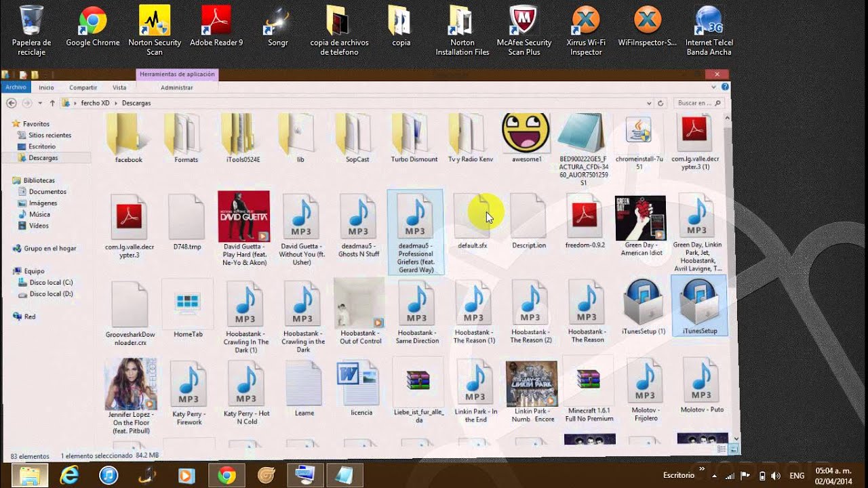868x488 pixels.
Task: Open the Archivo ribbon tab
Action: [x=16, y=87]
